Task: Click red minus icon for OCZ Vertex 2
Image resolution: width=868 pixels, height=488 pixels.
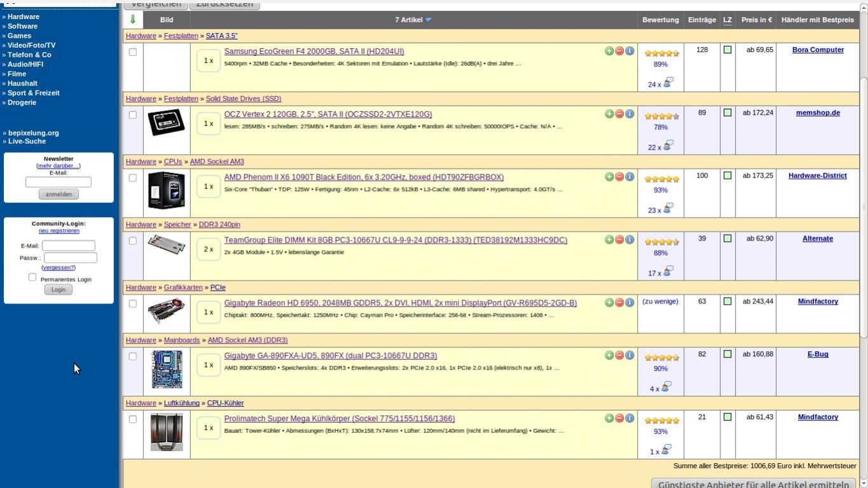Action: pyautogui.click(x=619, y=114)
